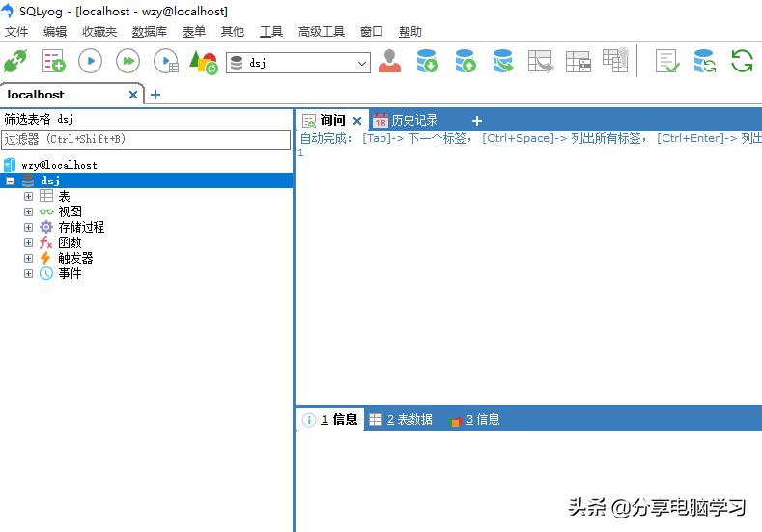Click the schema refresh shapes icon
Image resolution: width=762 pixels, height=532 pixels.
[x=203, y=62]
